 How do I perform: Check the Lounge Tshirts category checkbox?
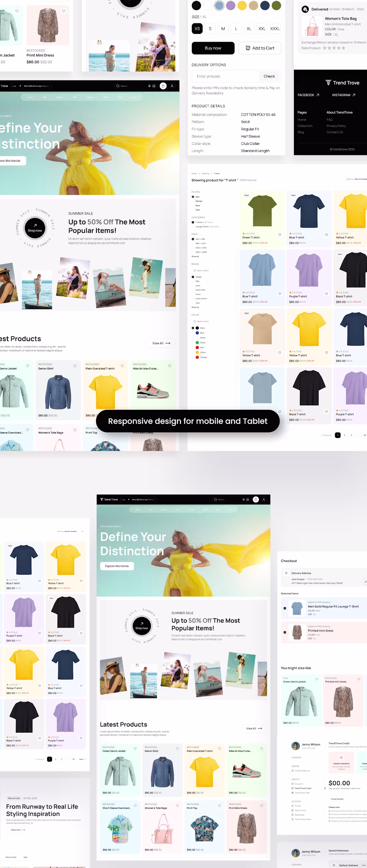[193, 227]
